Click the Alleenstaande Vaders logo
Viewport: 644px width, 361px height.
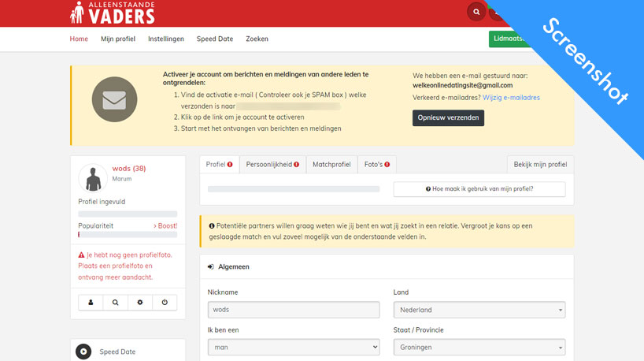[x=113, y=13]
